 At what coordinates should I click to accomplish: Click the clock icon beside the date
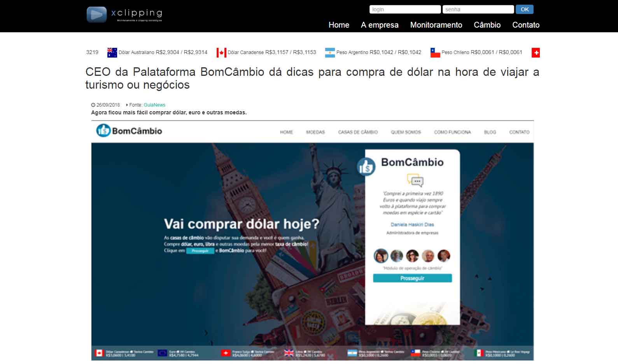(x=93, y=105)
